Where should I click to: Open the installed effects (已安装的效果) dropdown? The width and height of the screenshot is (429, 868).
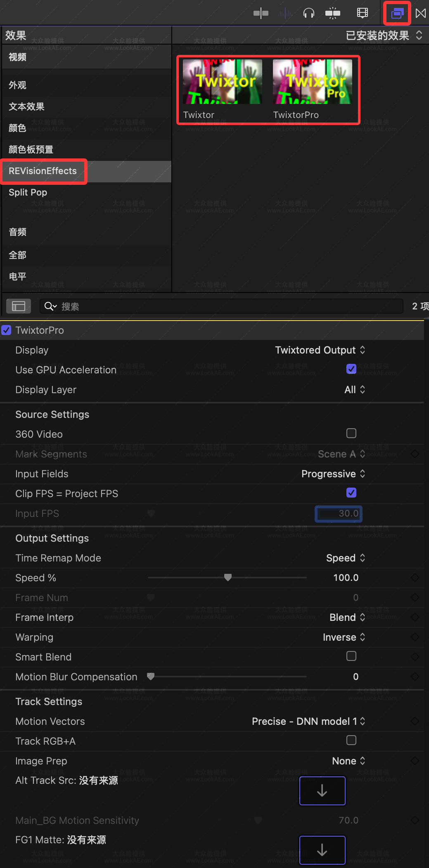[x=384, y=35]
